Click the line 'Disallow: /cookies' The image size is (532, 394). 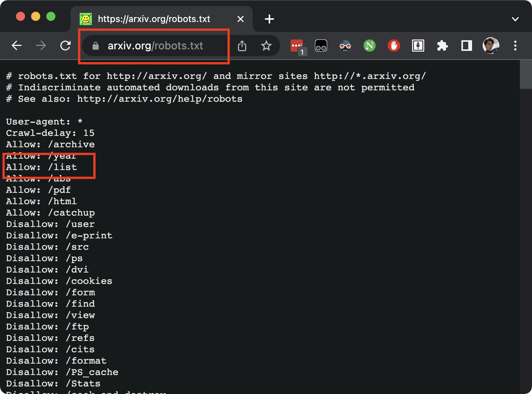[x=59, y=281]
